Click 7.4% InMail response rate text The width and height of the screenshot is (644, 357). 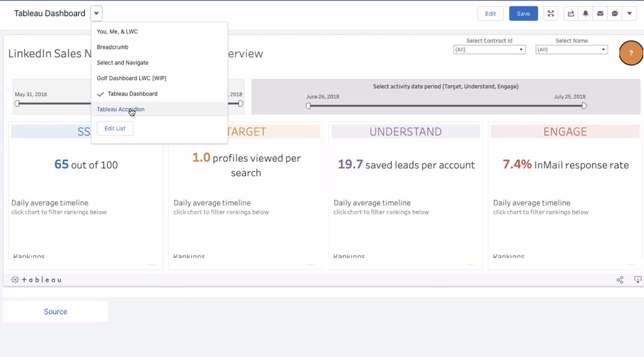pos(566,164)
